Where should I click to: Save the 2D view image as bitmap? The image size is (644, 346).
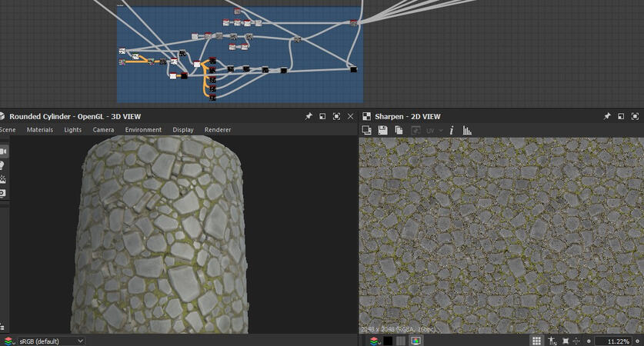click(x=382, y=131)
